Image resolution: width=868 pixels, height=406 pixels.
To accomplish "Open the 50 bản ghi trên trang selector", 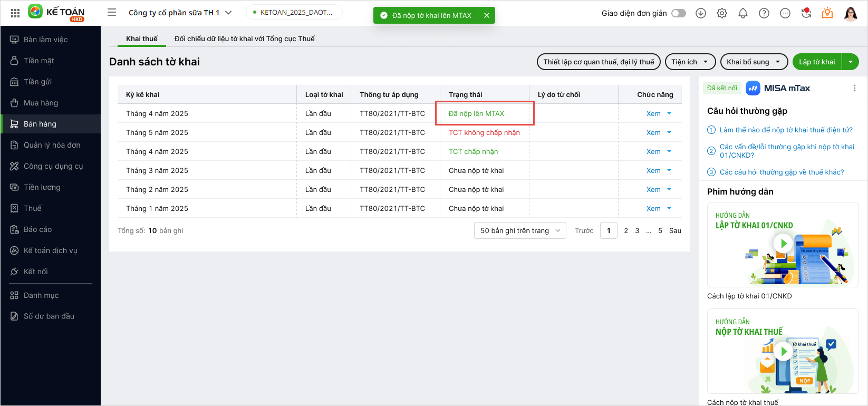I will 520,230.
